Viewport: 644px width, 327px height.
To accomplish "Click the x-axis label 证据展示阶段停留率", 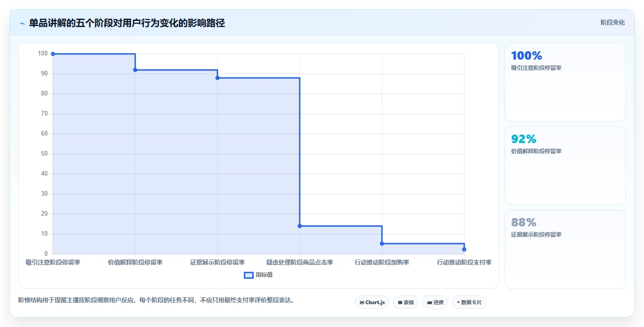I will 217,262.
